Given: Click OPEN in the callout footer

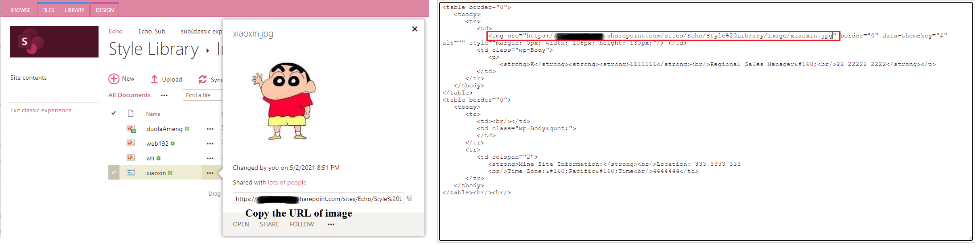Looking at the screenshot, I should 241,224.
